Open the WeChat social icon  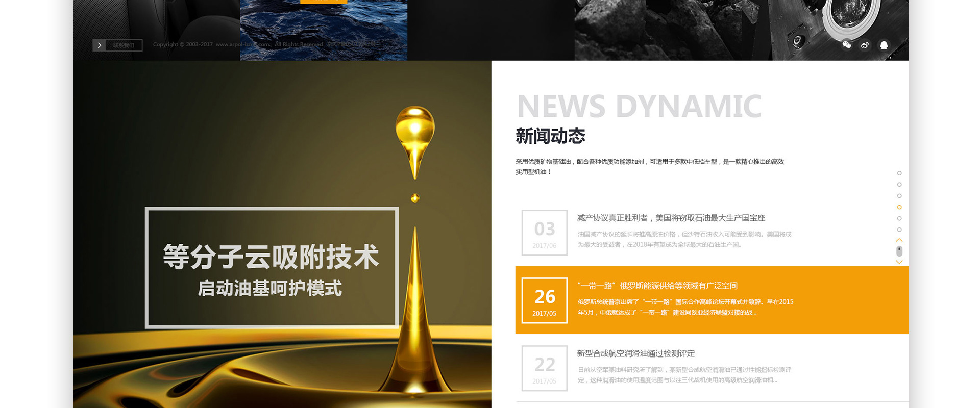coord(846,45)
